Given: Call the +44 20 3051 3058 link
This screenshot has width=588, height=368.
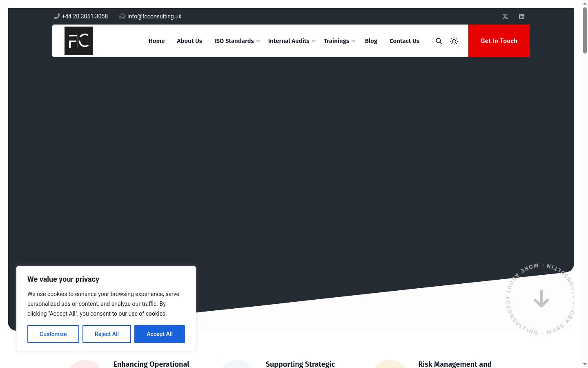Looking at the screenshot, I should 85,16.
